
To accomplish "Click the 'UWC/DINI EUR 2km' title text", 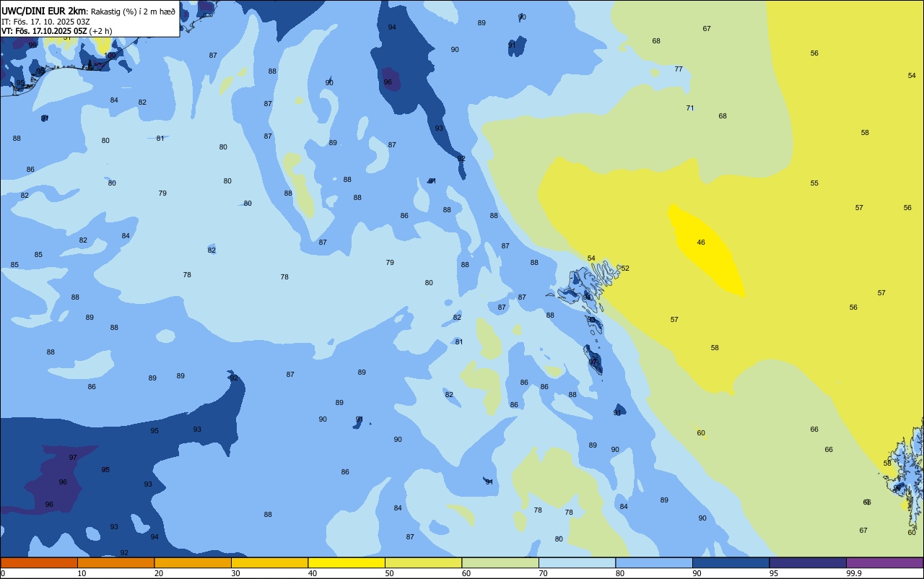I will click(44, 11).
